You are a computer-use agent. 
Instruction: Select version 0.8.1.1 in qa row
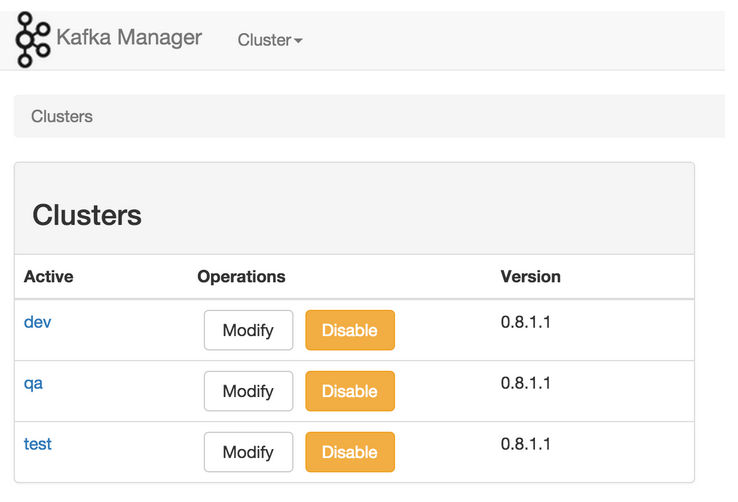[x=525, y=383]
